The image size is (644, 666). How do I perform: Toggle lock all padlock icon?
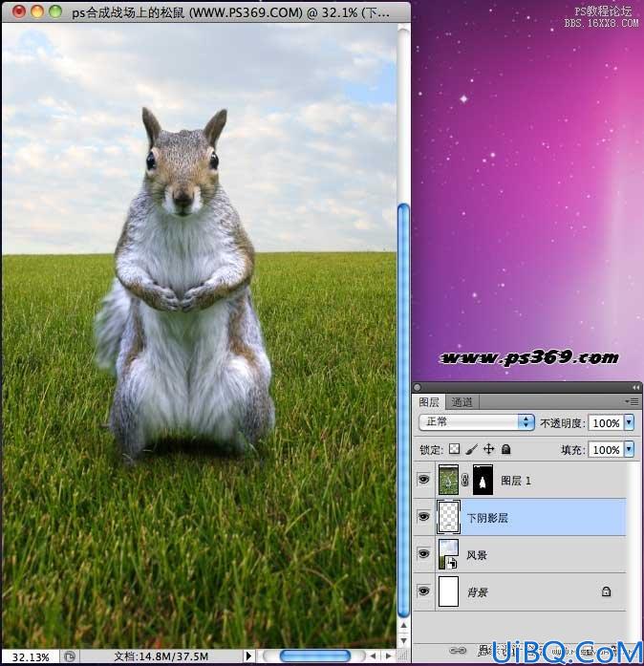point(505,449)
